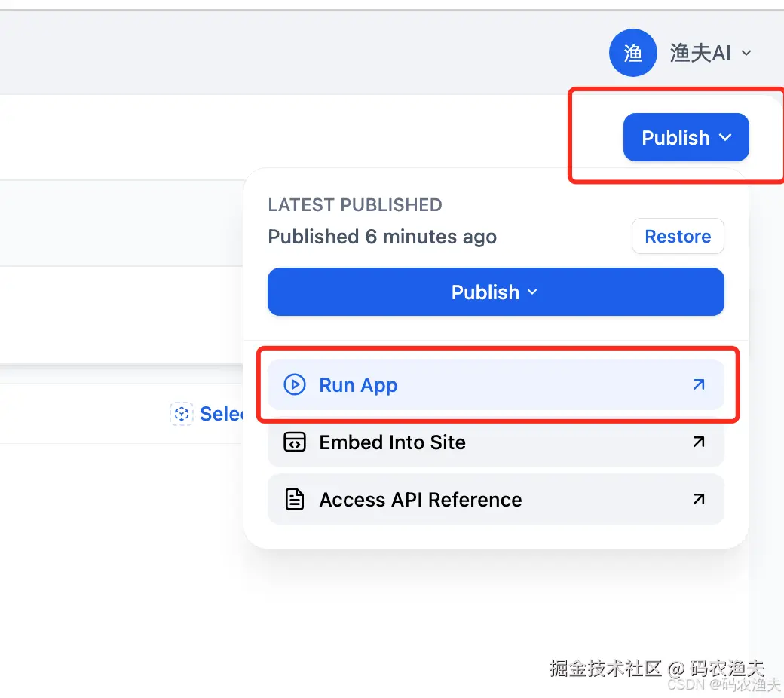Click the arrow beside Embed Into Site

pos(699,442)
